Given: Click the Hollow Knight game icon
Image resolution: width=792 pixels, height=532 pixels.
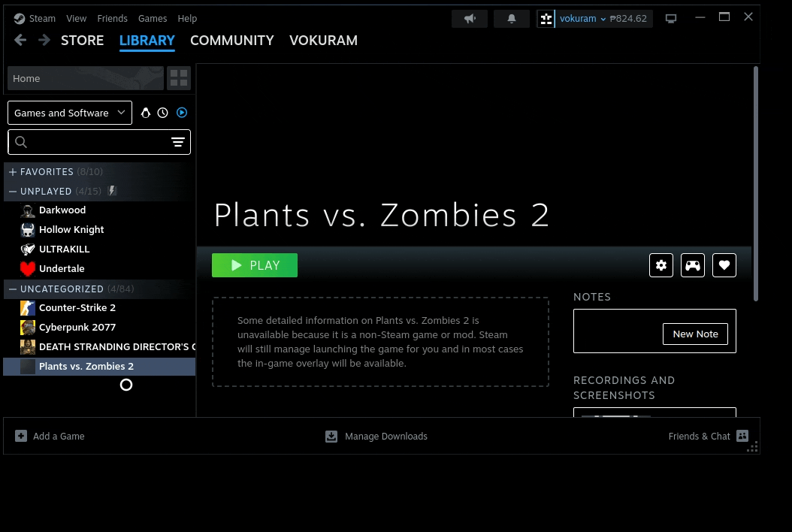Looking at the screenshot, I should point(28,230).
